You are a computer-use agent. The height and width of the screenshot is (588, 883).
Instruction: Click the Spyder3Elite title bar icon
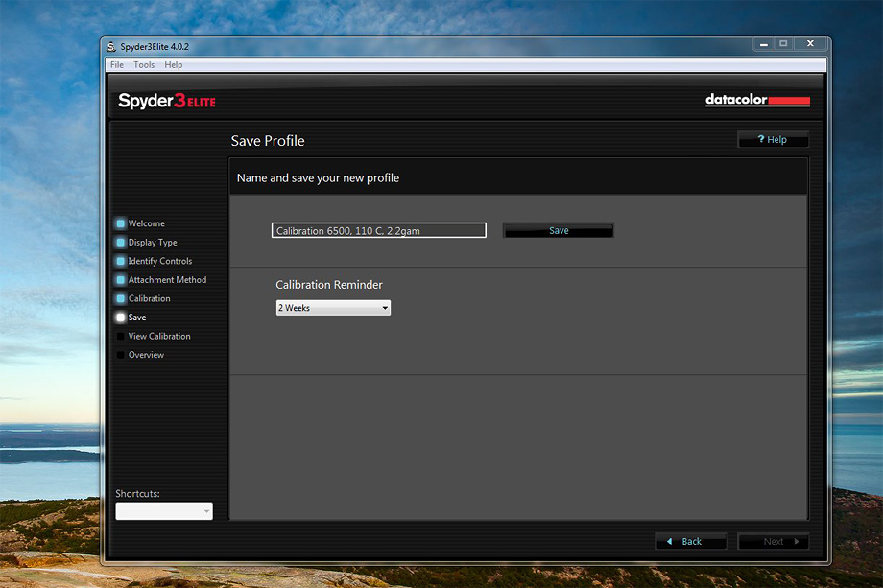click(111, 47)
